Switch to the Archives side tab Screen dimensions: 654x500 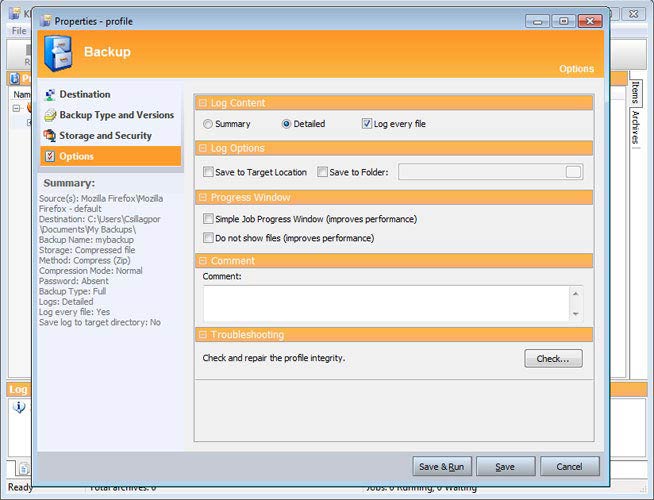(x=634, y=125)
